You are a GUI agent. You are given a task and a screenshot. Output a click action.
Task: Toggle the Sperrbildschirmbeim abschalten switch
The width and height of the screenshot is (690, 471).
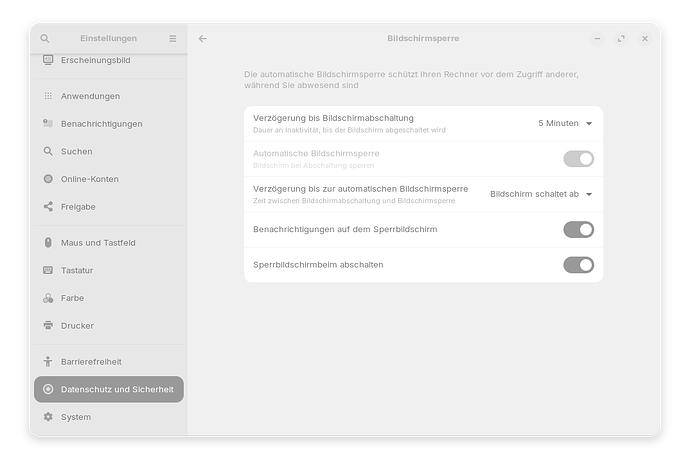pos(578,265)
